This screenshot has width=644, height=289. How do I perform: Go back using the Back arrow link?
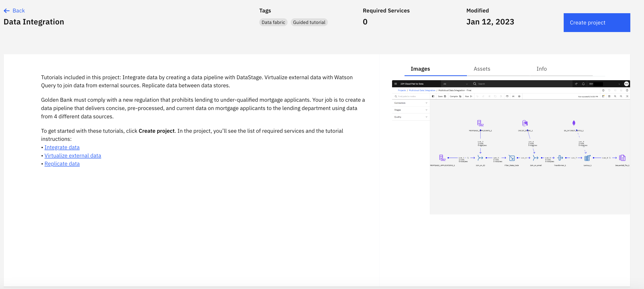point(14,11)
